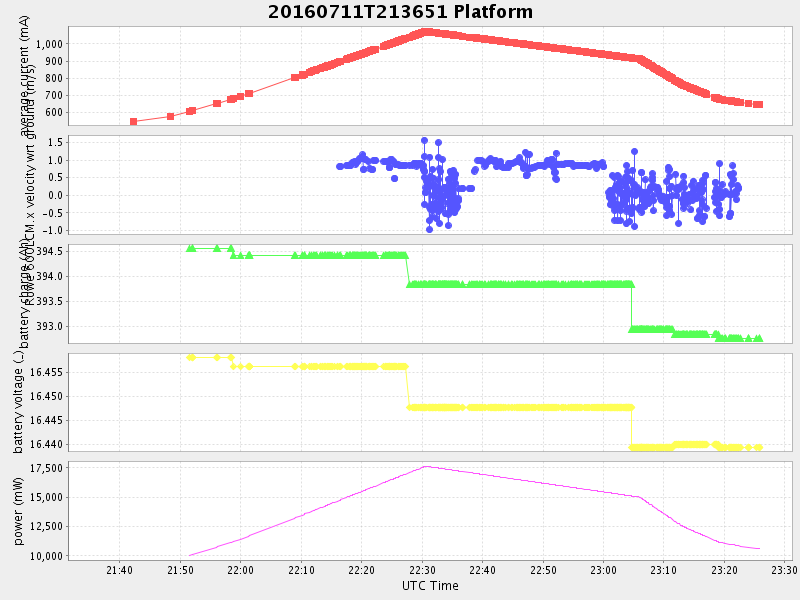Select the last green triangle charge marker
Viewport: 800px width, 600px height.
(759, 339)
